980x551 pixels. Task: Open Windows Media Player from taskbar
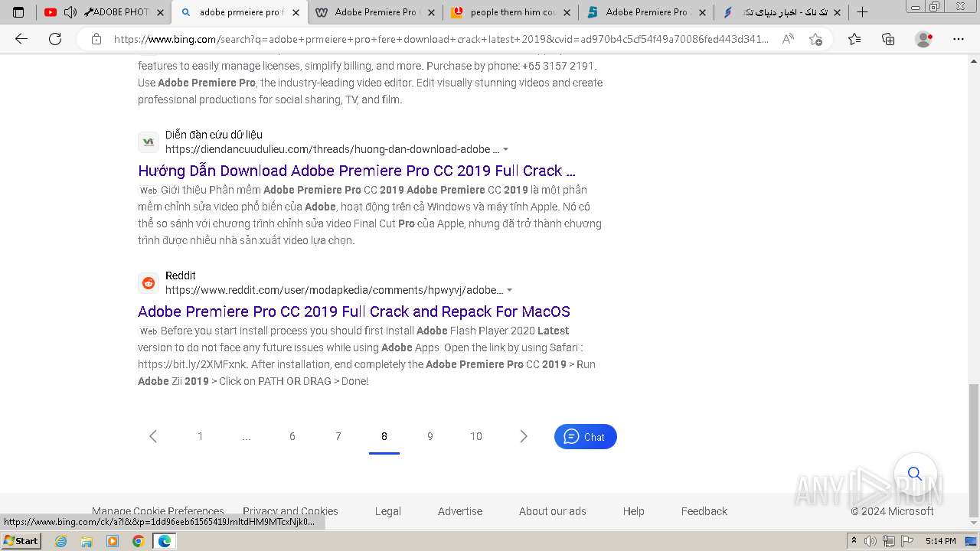113,541
